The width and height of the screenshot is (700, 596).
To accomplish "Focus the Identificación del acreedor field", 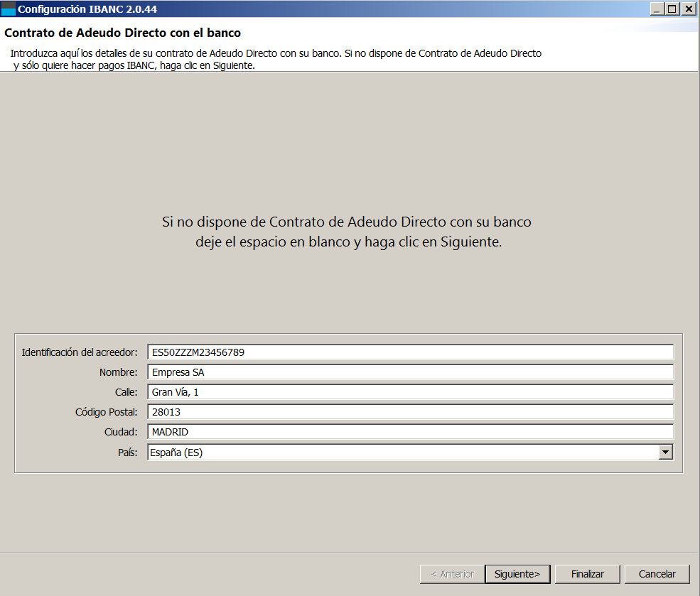I will pos(410,352).
